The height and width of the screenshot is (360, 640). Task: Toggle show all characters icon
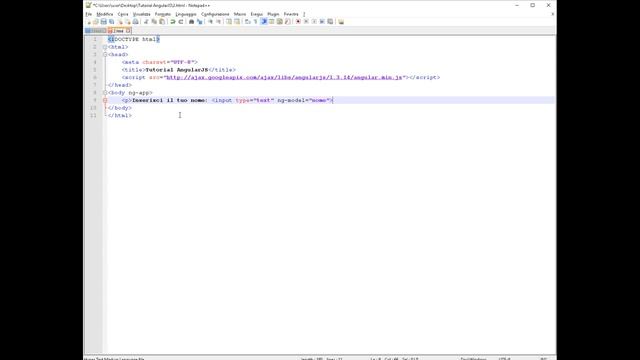[x=256, y=22]
